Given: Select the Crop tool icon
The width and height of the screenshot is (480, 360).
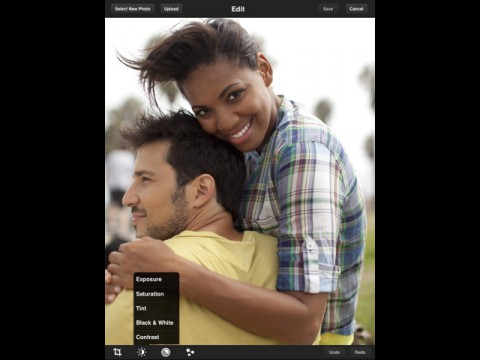Looking at the screenshot, I should (x=117, y=352).
